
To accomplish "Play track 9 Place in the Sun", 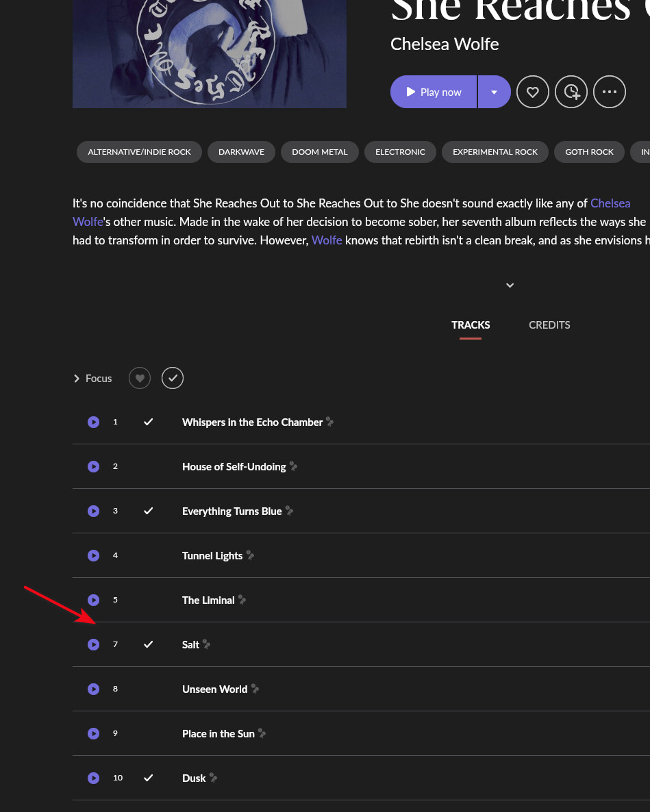I will (93, 734).
